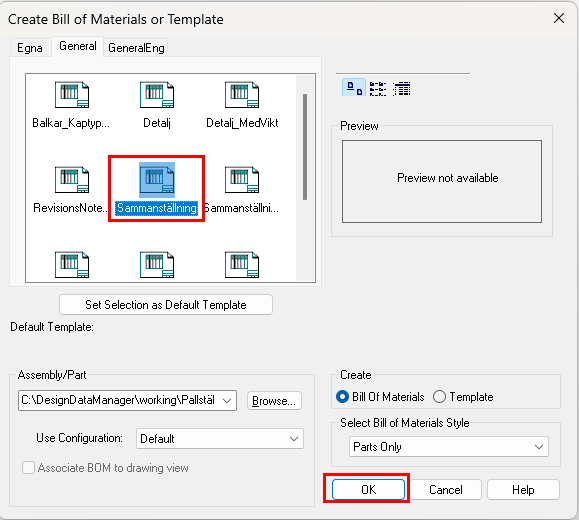Close the Create Bill of Materials dialog

tap(559, 18)
